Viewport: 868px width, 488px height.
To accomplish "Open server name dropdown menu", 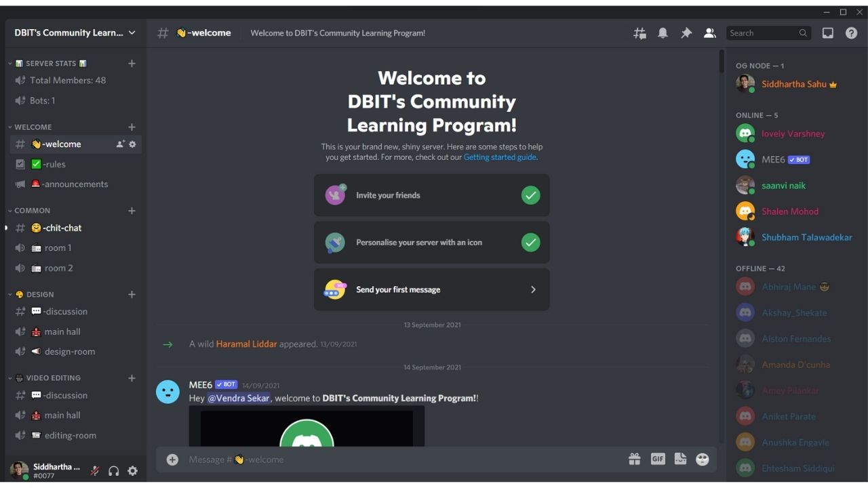I will tap(75, 33).
